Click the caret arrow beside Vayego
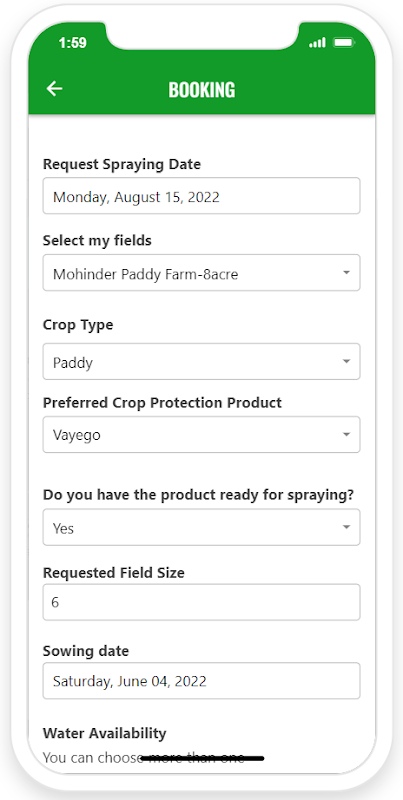 pos(346,435)
